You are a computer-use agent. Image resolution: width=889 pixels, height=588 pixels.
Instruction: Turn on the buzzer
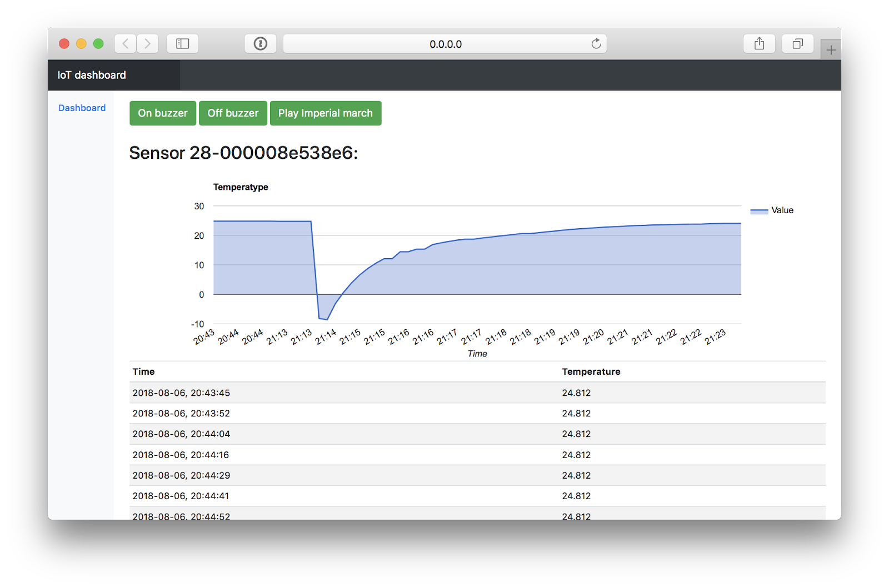tap(163, 113)
